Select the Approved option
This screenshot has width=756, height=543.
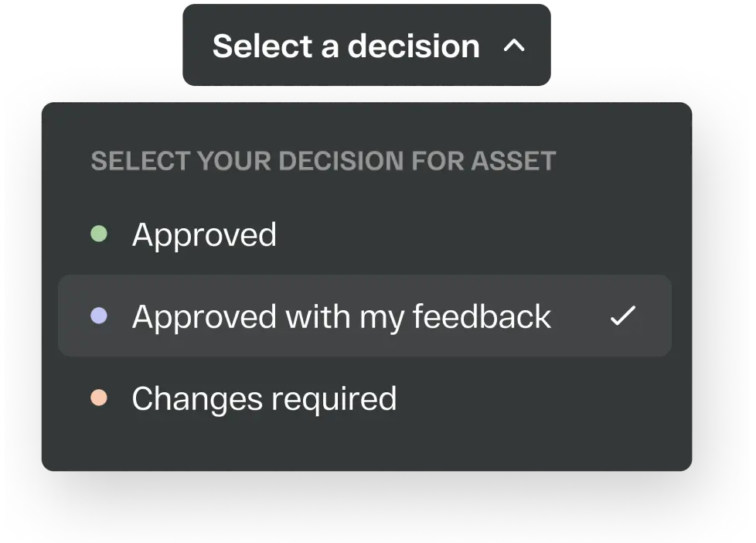[205, 233]
